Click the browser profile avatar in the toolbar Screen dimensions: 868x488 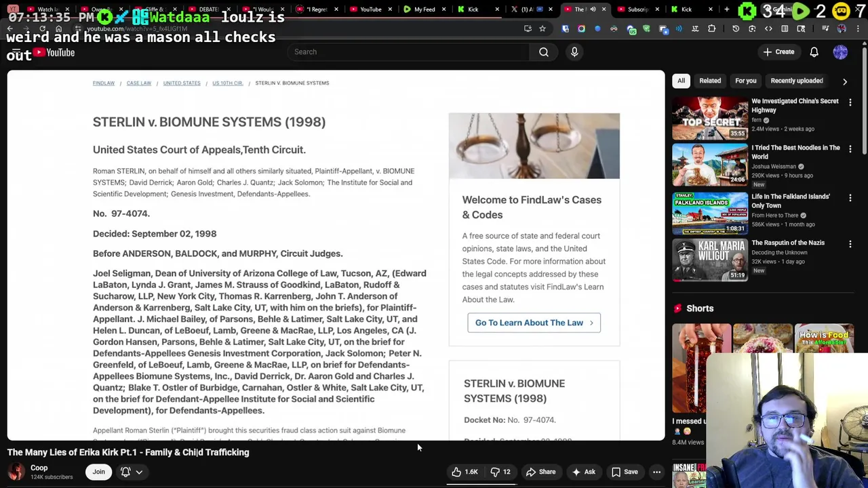[842, 28]
